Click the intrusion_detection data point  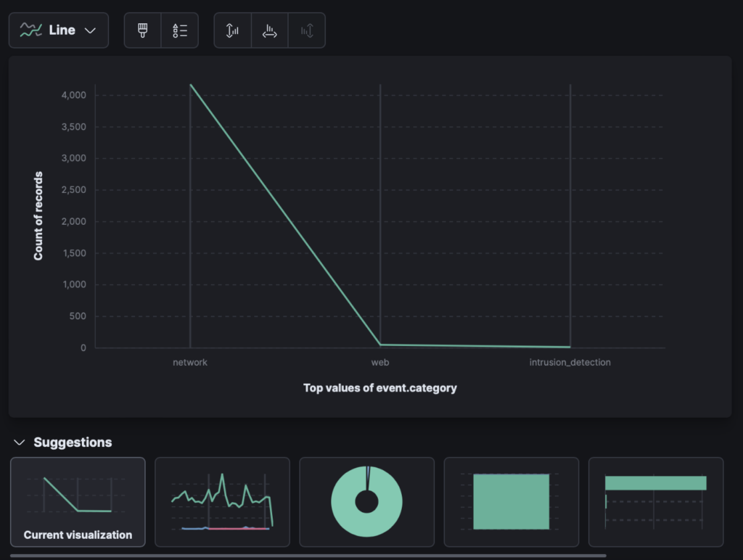pos(570,347)
